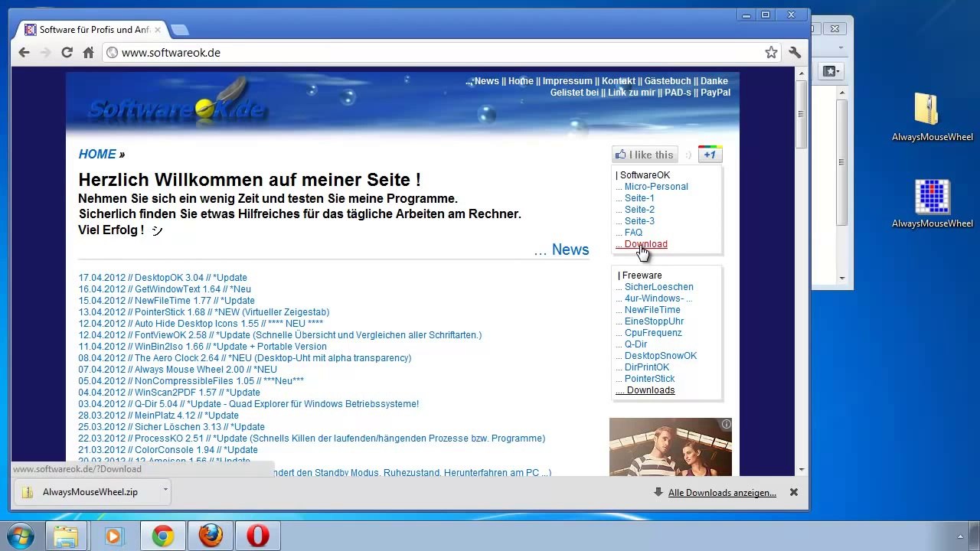Open the Gelistet bei link

pyautogui.click(x=574, y=93)
